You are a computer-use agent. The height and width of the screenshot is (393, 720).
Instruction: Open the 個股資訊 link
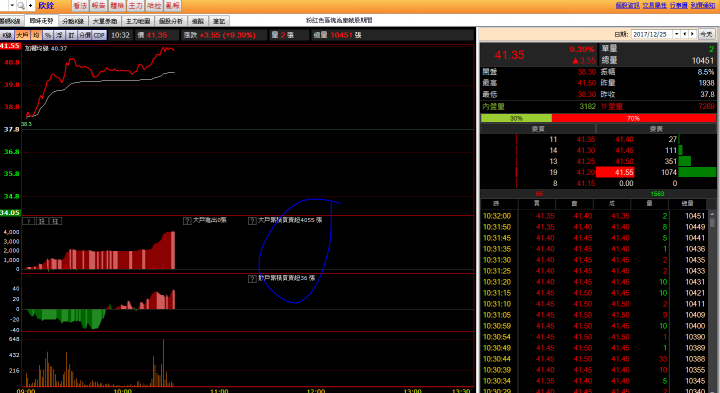coord(627,5)
